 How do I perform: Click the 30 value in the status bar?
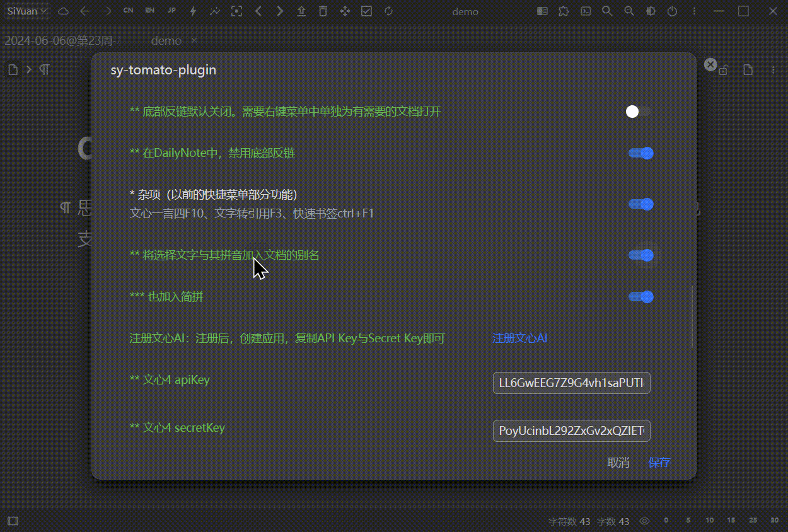[774, 521]
